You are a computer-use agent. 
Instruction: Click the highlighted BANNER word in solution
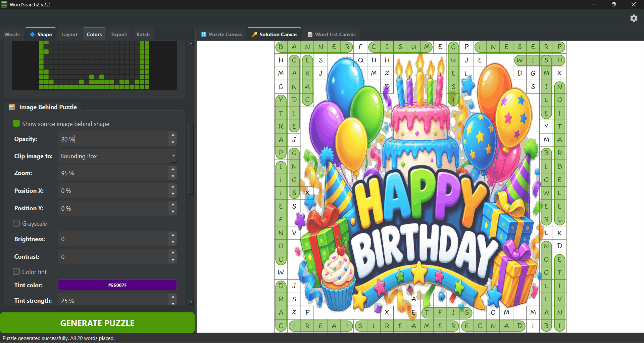(x=314, y=47)
